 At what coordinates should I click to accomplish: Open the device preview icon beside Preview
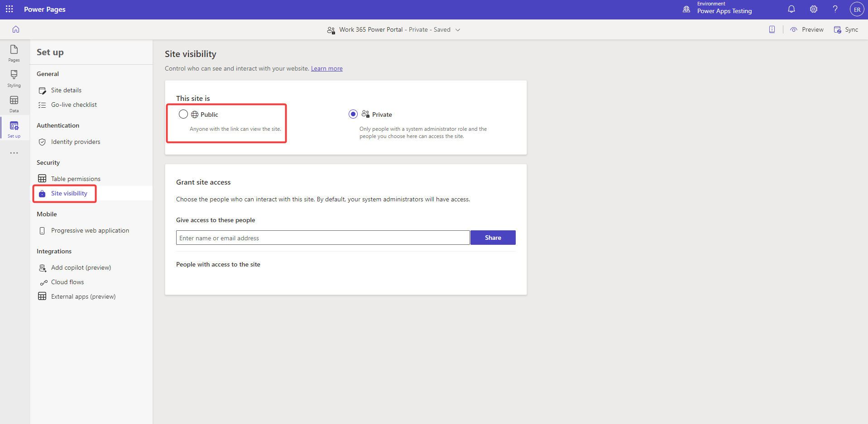(x=772, y=29)
